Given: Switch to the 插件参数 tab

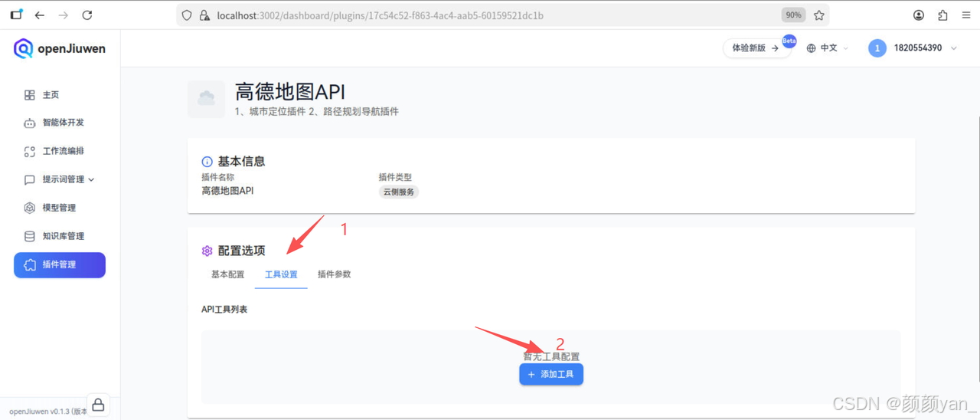Looking at the screenshot, I should click(x=334, y=274).
